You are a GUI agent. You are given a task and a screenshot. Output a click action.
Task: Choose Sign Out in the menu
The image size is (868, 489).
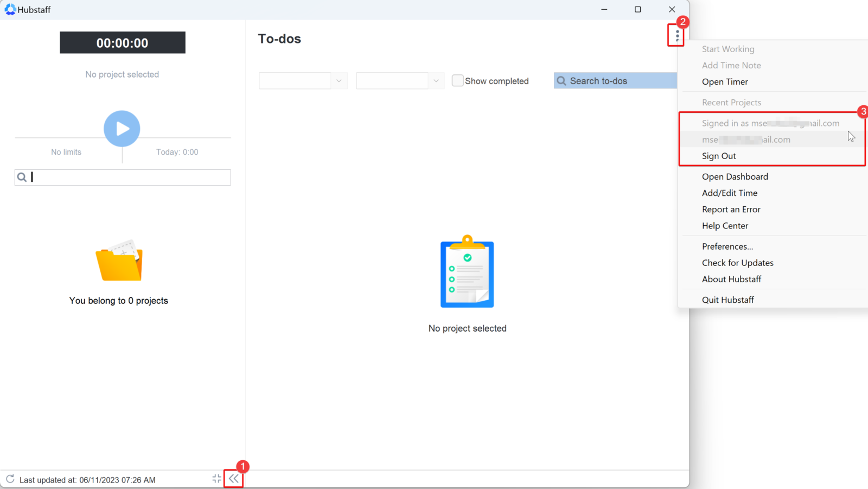(x=719, y=156)
